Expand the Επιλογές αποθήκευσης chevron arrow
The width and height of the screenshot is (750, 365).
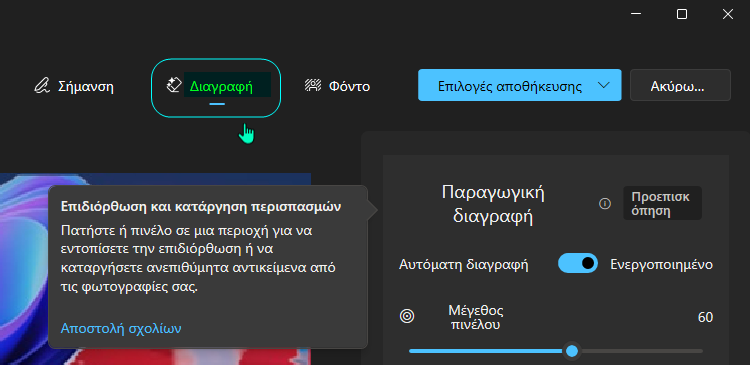click(604, 85)
